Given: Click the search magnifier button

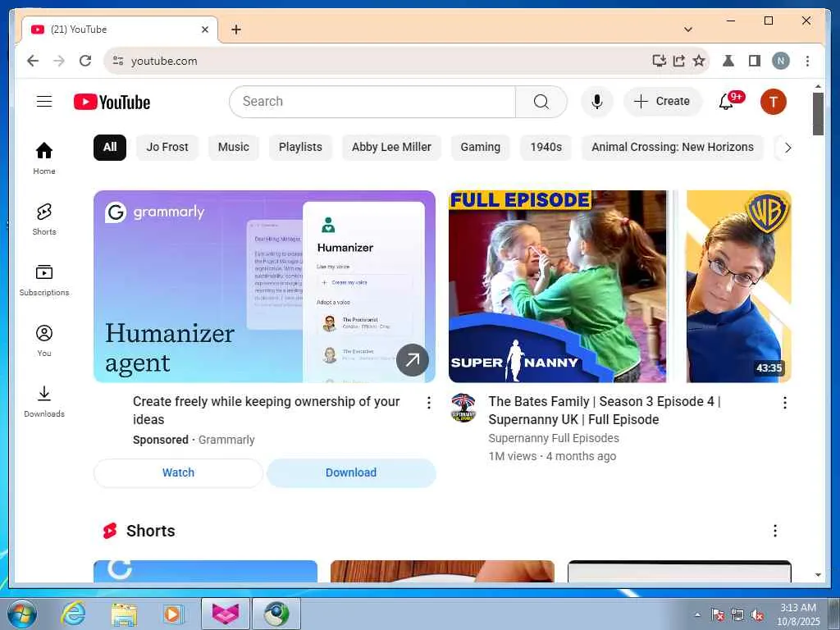Looking at the screenshot, I should click(541, 102).
